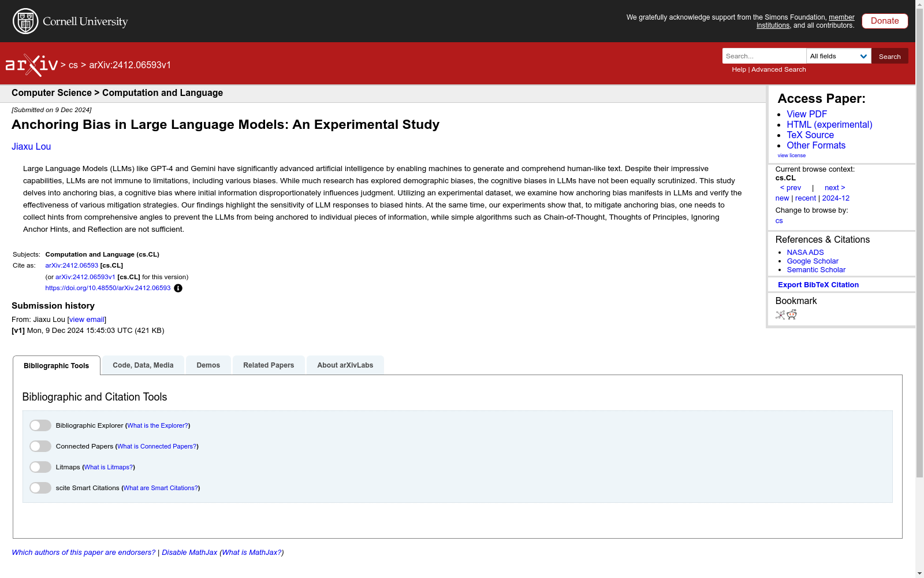This screenshot has width=924, height=578.
Task: Open the About arXivLabs tab
Action: click(345, 365)
